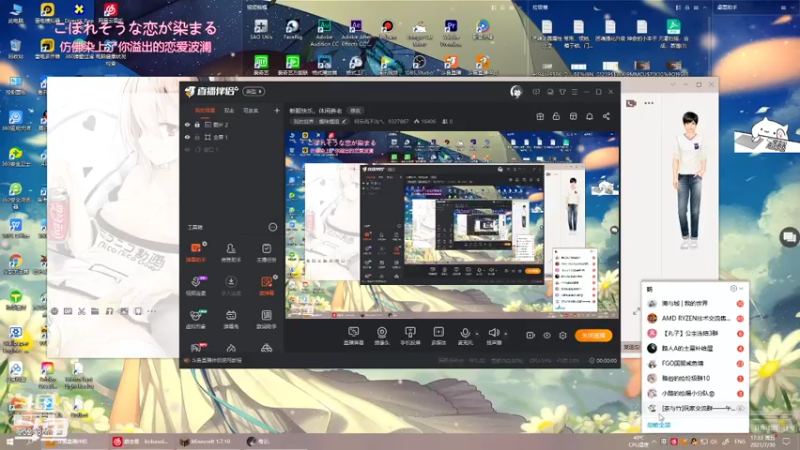Viewport: 800px width, 450px height.
Task: Click the message icon in streaming app title bar
Action: pos(536,92)
